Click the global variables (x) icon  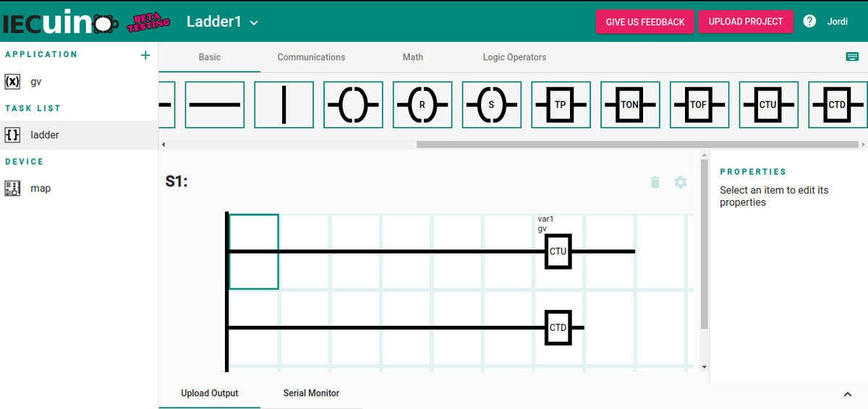click(12, 82)
